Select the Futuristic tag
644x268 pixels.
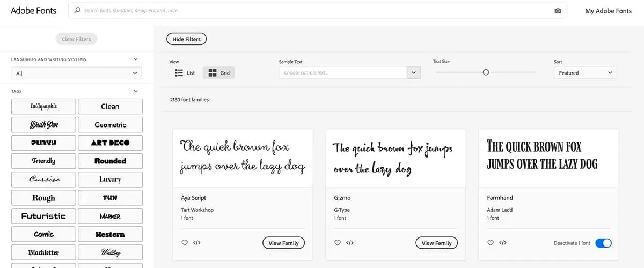[x=43, y=216]
